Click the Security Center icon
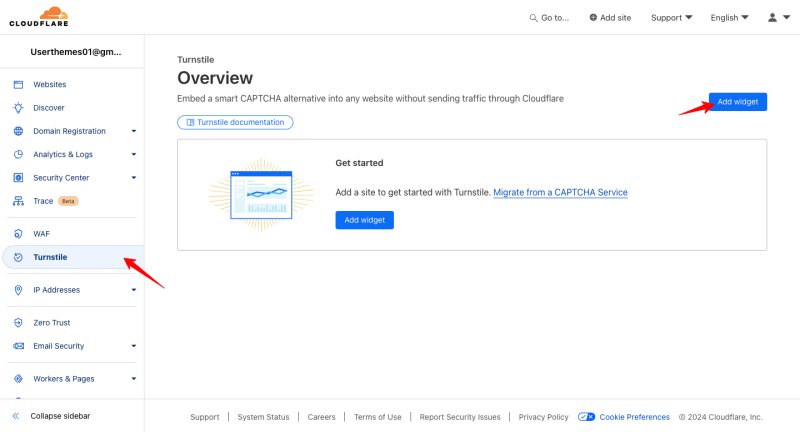Image resolution: width=800 pixels, height=432 pixels. point(18,177)
